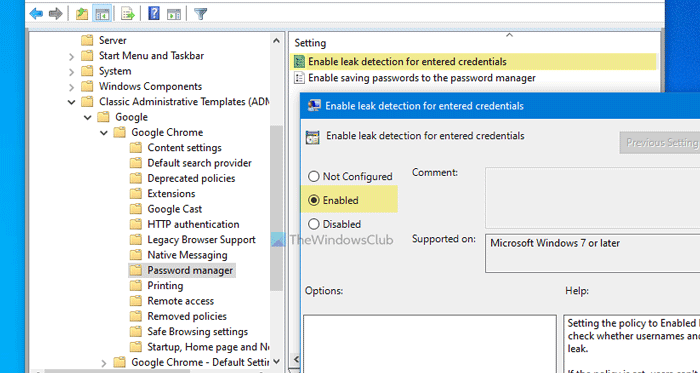Click the Content settings folder icon
Viewport: 700px width, 373px height.
pyautogui.click(x=136, y=148)
